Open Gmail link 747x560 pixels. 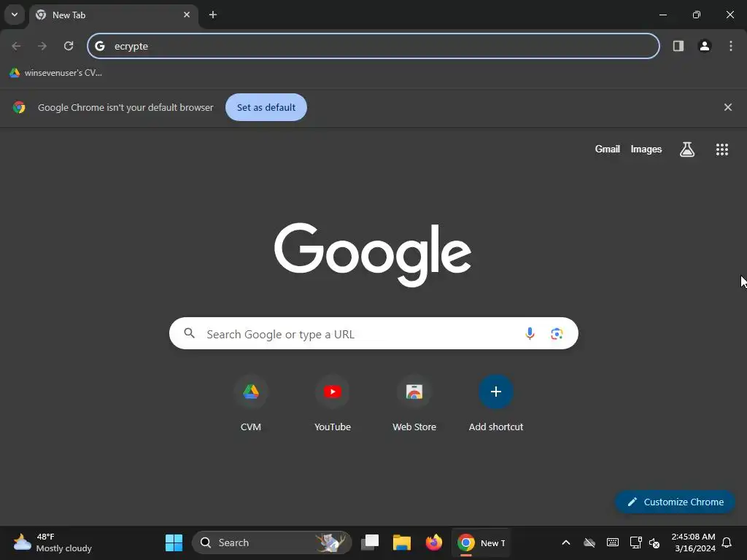pos(608,149)
